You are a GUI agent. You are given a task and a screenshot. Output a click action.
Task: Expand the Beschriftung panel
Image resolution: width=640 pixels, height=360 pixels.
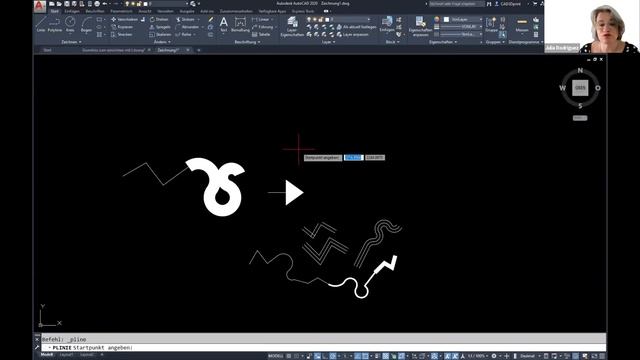(247, 42)
